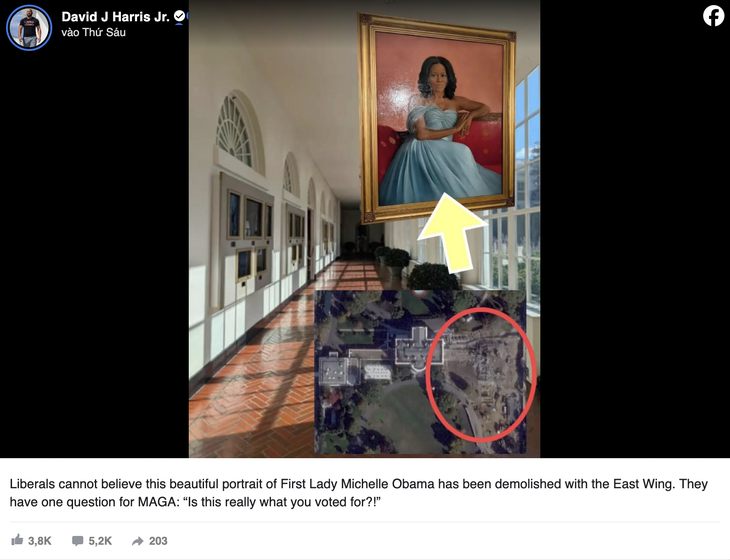Click the share arrow icon
Image resolution: width=730 pixels, height=560 pixels.
click(x=137, y=541)
